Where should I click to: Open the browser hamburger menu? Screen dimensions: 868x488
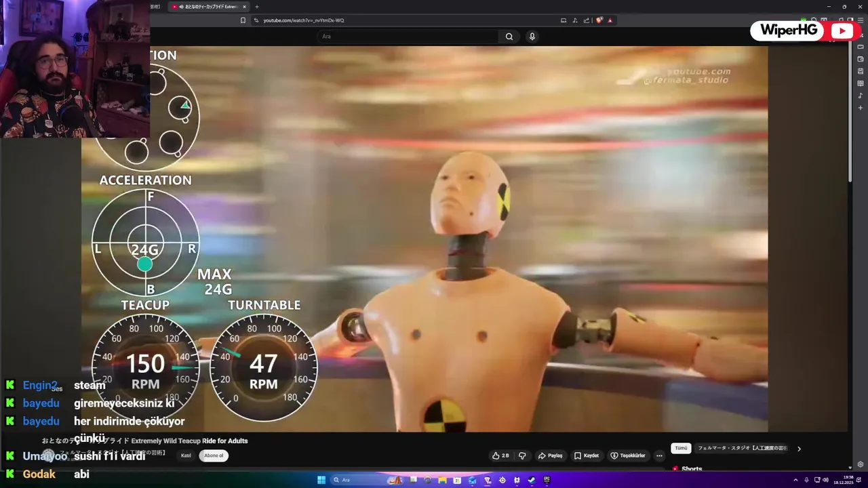coord(861,20)
